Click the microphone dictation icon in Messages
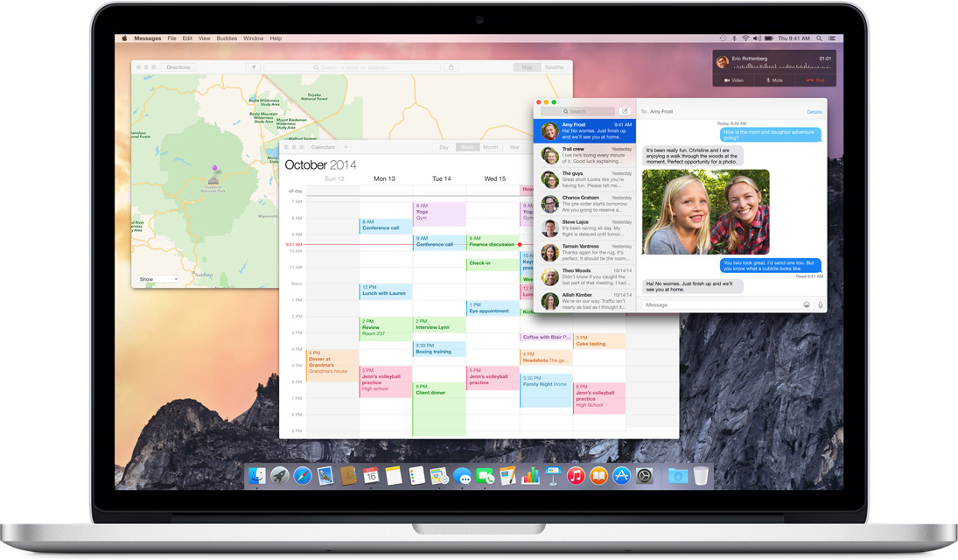The image size is (958, 560). click(821, 304)
